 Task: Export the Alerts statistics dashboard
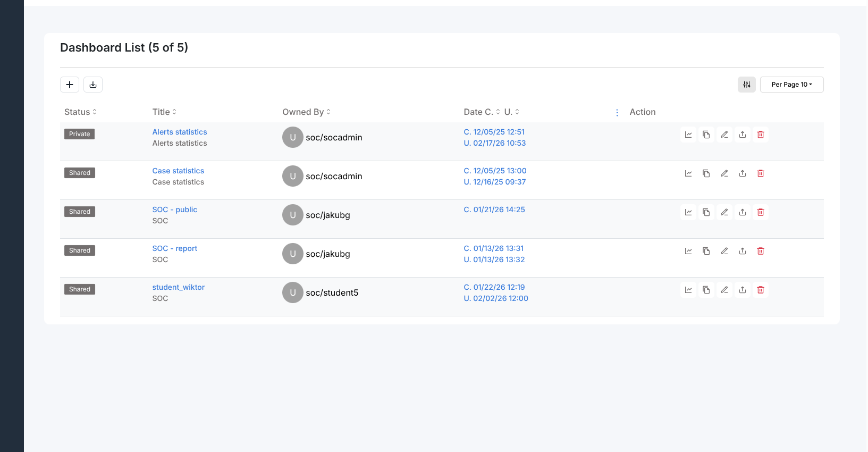tap(743, 135)
